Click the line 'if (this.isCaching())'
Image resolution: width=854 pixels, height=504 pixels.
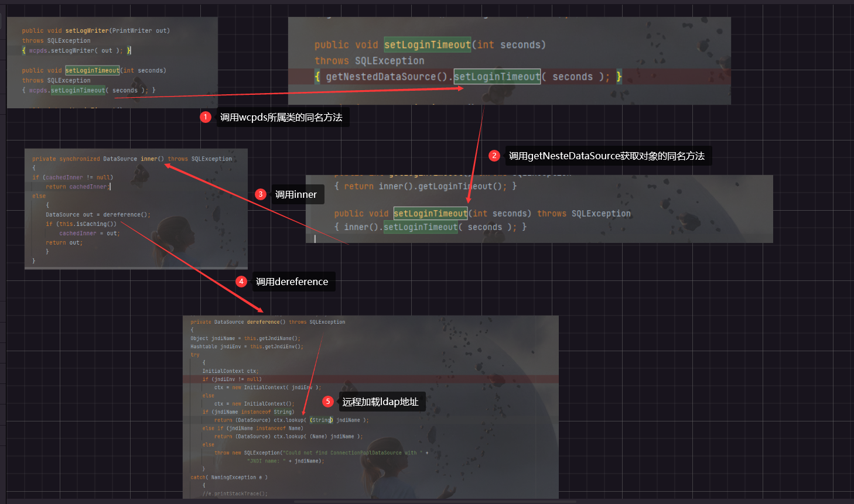click(81, 224)
